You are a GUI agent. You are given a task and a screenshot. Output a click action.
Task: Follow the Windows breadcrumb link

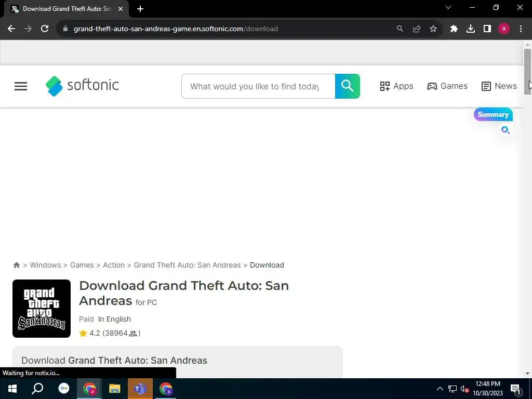(x=46, y=265)
